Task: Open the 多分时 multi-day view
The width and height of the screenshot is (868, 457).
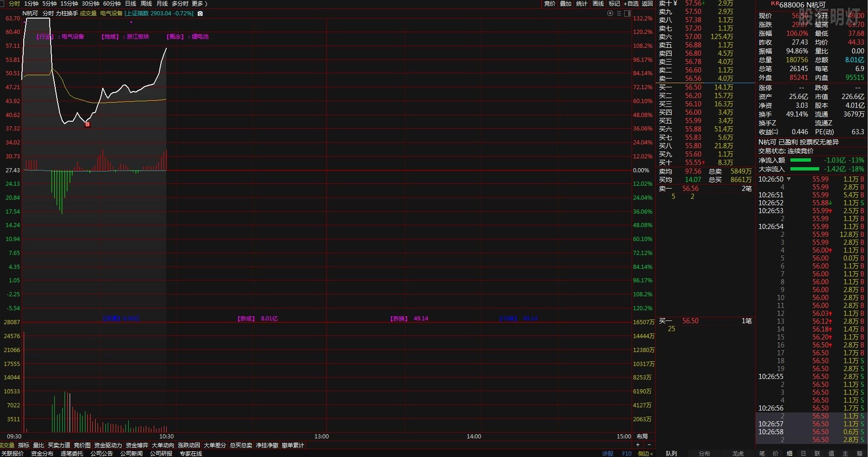Action: [x=180, y=3]
